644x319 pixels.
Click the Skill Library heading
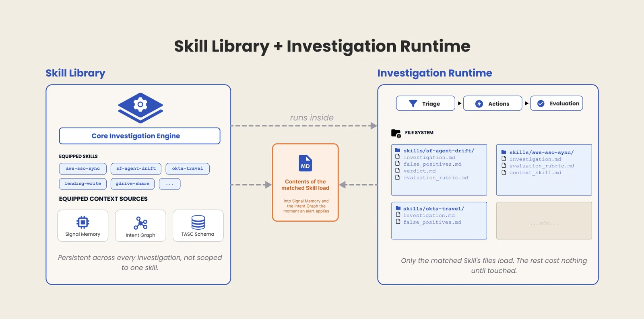[x=75, y=73]
